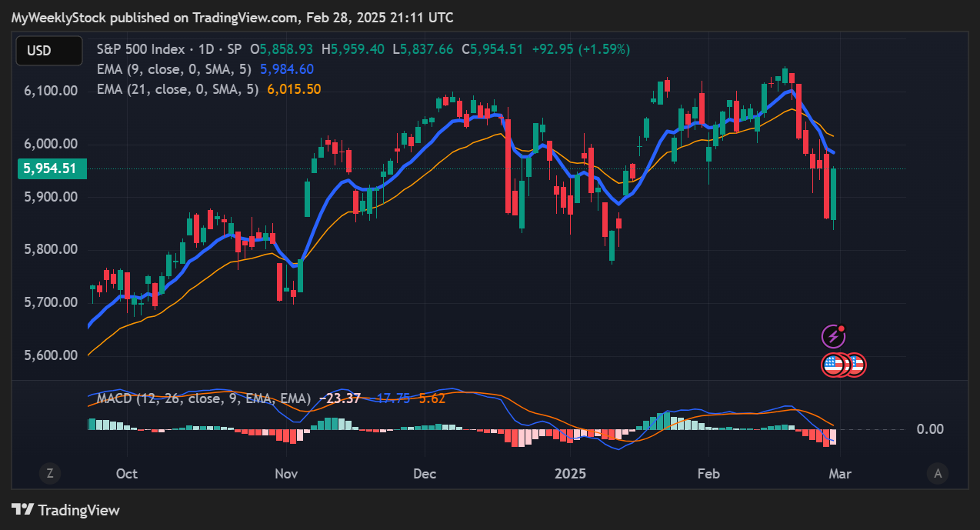The image size is (980, 530).
Task: Click the orange MACD signal value 5.62
Action: click(x=432, y=398)
